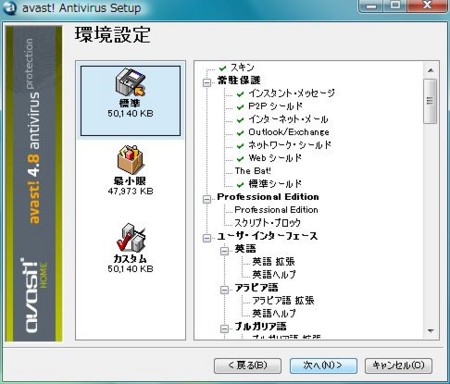
Task: Select the カスタム custom install icon
Action: pos(130,237)
